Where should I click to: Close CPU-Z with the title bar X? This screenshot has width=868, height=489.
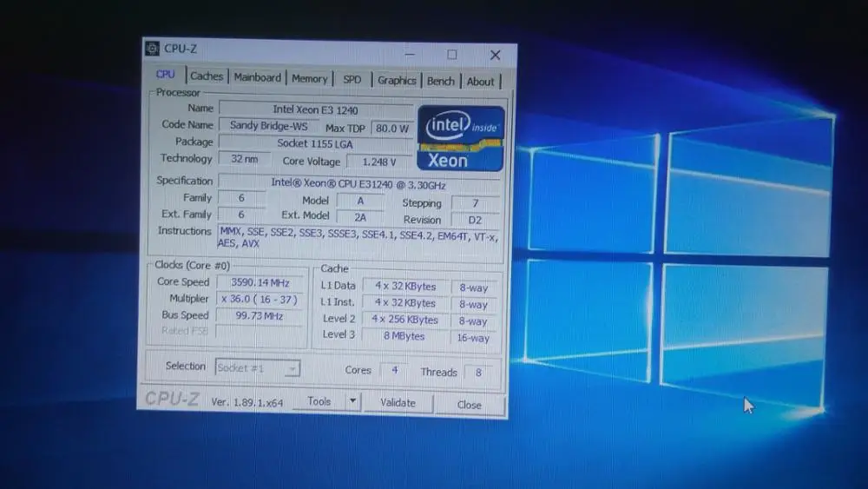496,55
